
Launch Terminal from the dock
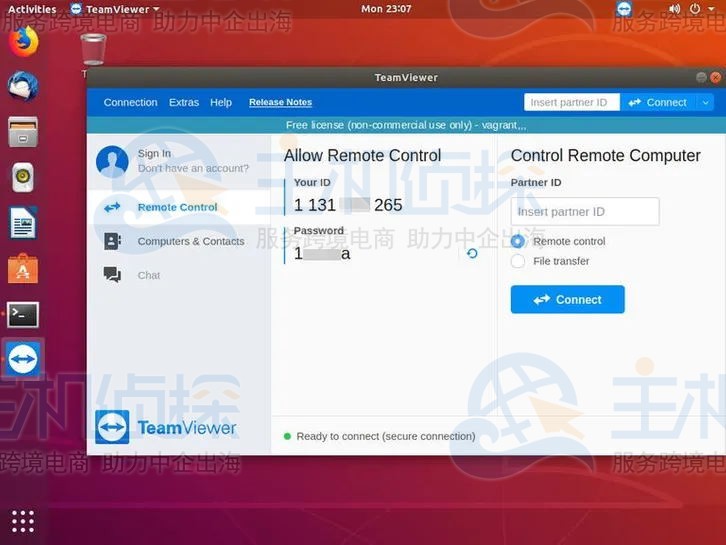coord(23,314)
